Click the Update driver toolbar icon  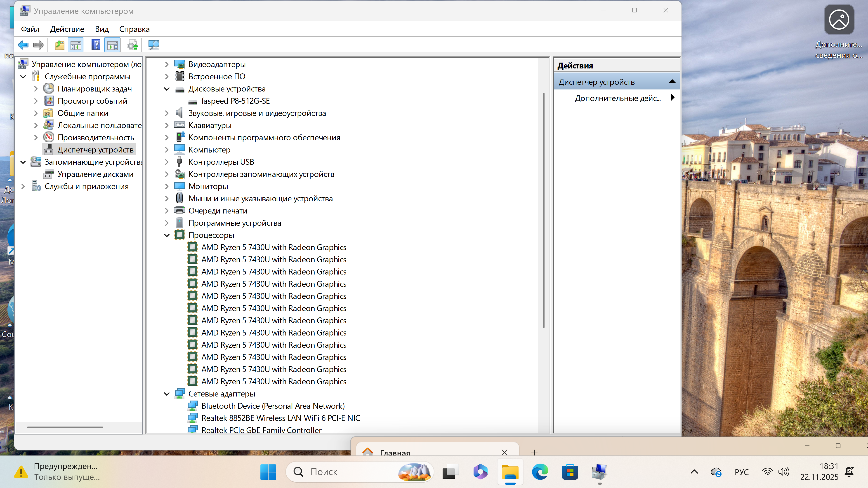coord(132,45)
